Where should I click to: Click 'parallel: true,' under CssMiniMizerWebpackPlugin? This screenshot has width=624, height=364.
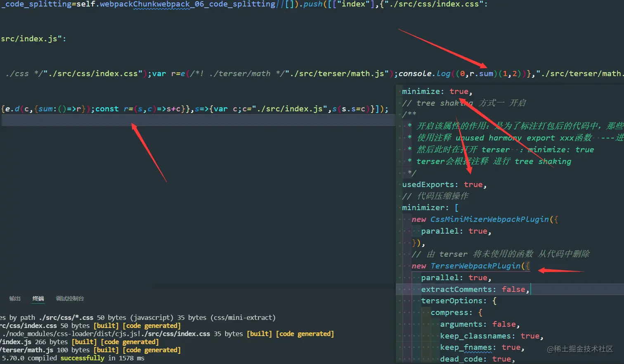pyautogui.click(x=456, y=231)
